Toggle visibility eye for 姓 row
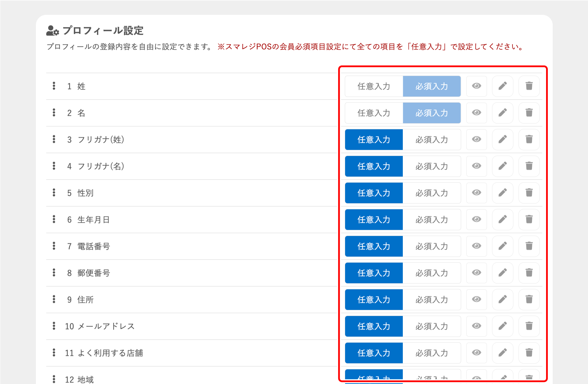This screenshot has height=384, width=588. pyautogui.click(x=476, y=86)
